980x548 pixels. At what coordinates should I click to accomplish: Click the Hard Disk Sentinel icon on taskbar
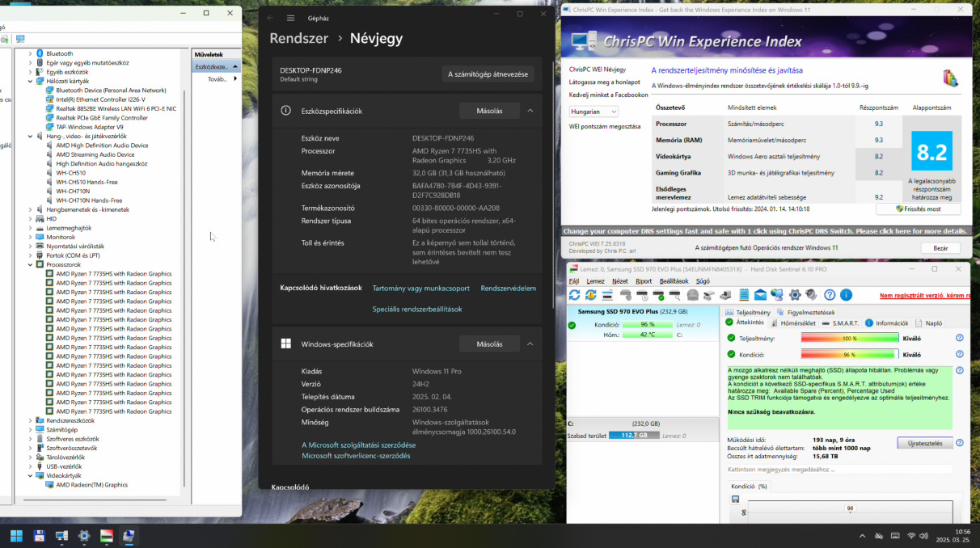[x=106, y=535]
